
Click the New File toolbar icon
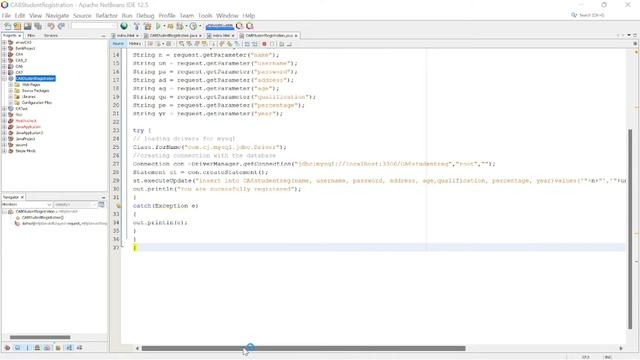pyautogui.click(x=7, y=26)
